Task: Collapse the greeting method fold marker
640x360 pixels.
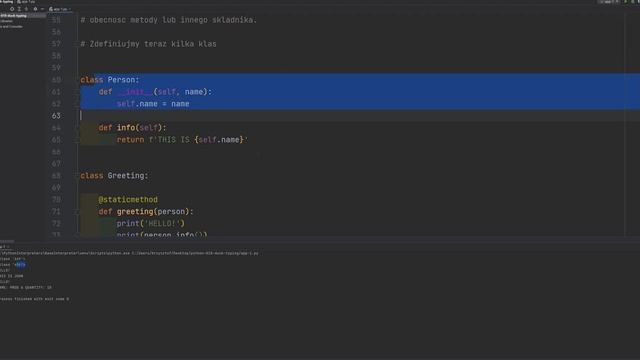Action: click(77, 211)
